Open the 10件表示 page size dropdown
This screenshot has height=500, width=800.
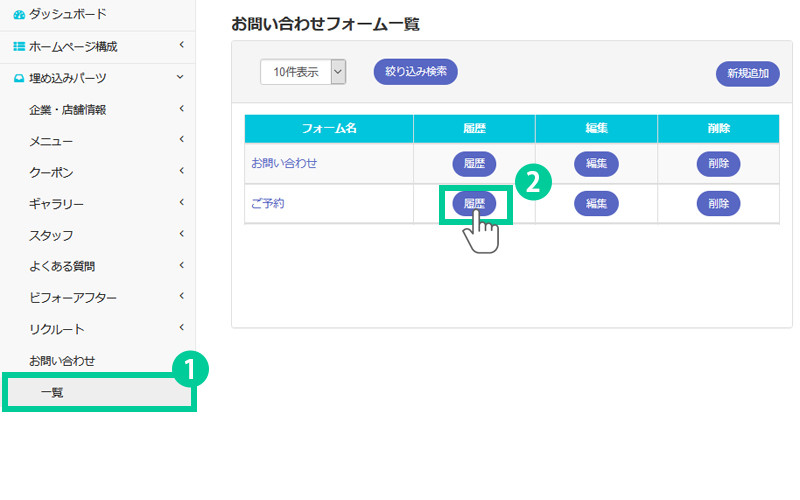(x=303, y=72)
